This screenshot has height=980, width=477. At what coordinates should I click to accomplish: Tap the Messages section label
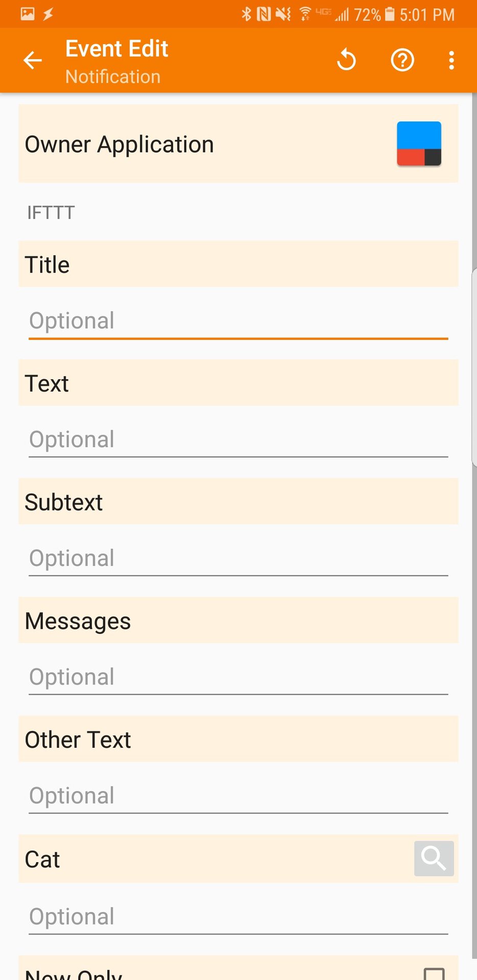point(78,621)
